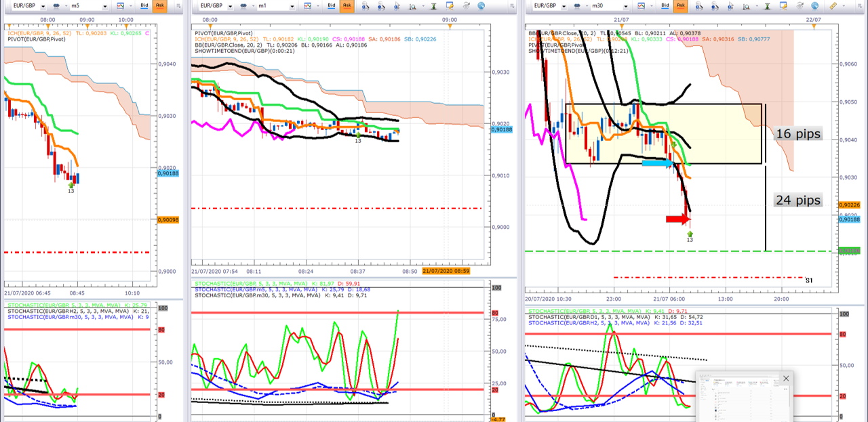Click the 24 pips annotation label

(x=799, y=200)
